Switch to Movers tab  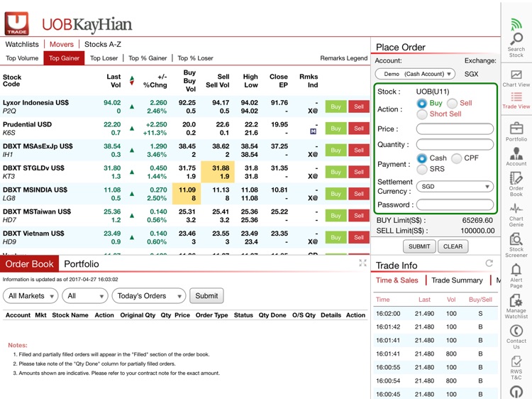point(62,44)
